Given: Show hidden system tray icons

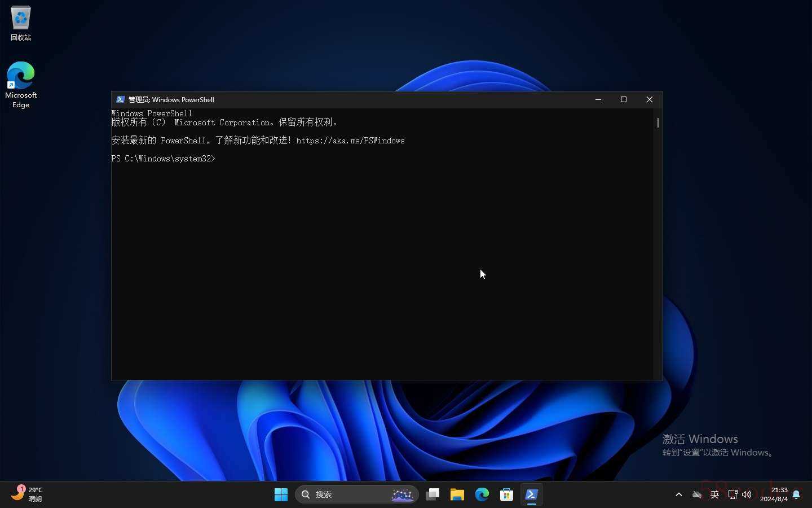Looking at the screenshot, I should pos(679,494).
